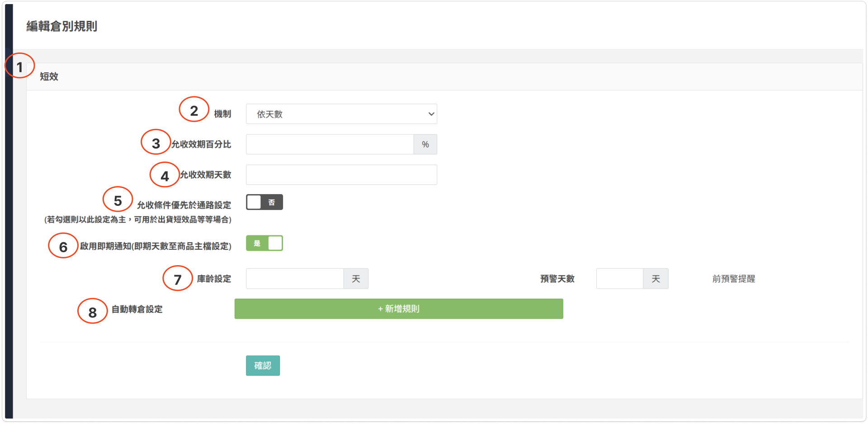Click the circled number 8 beside 自動轉倉設定
The image size is (868, 424).
click(92, 311)
